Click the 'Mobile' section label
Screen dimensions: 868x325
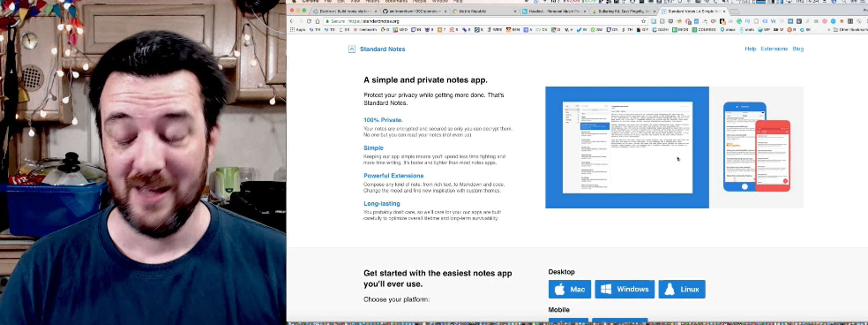tap(559, 310)
